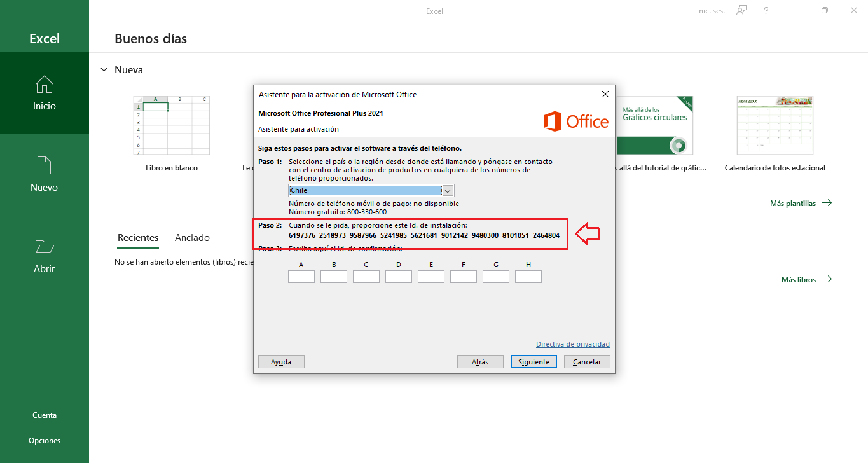Image resolution: width=868 pixels, height=463 pixels.
Task: Collapse the Nueva section chevron
Action: click(x=104, y=70)
